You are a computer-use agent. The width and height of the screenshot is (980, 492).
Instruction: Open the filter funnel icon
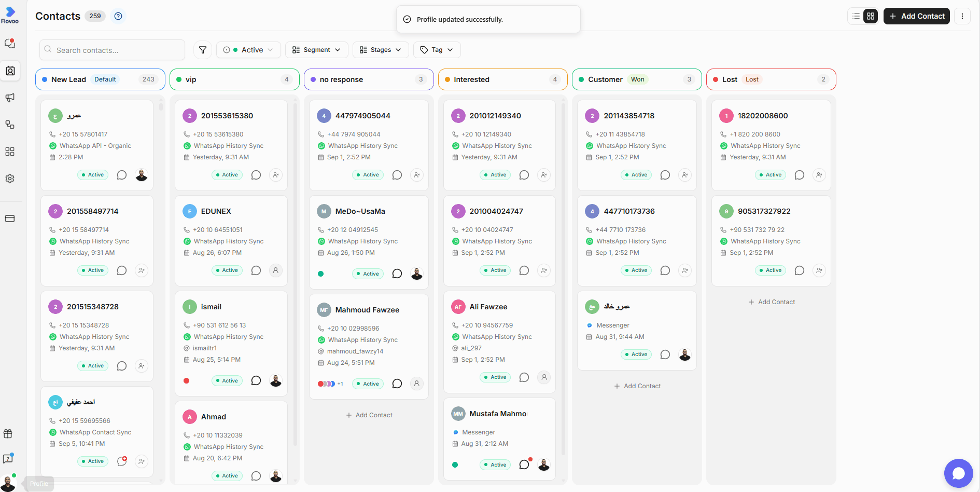click(x=203, y=50)
